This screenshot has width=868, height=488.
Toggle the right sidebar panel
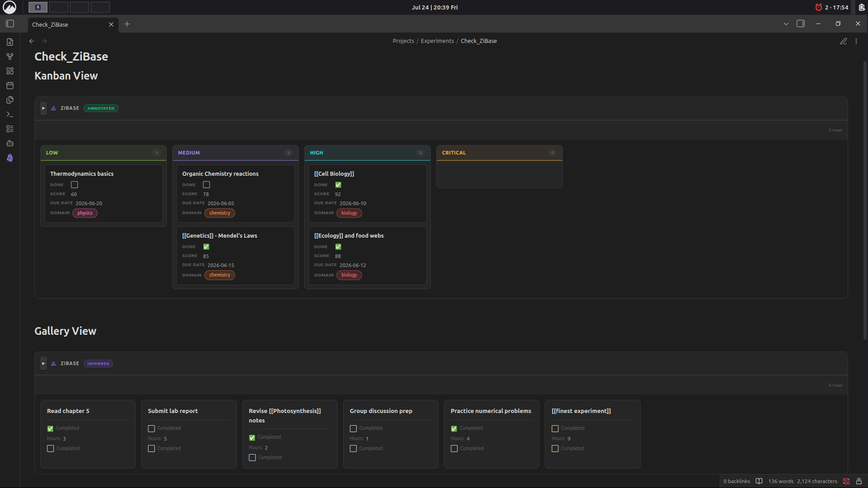pos(801,23)
